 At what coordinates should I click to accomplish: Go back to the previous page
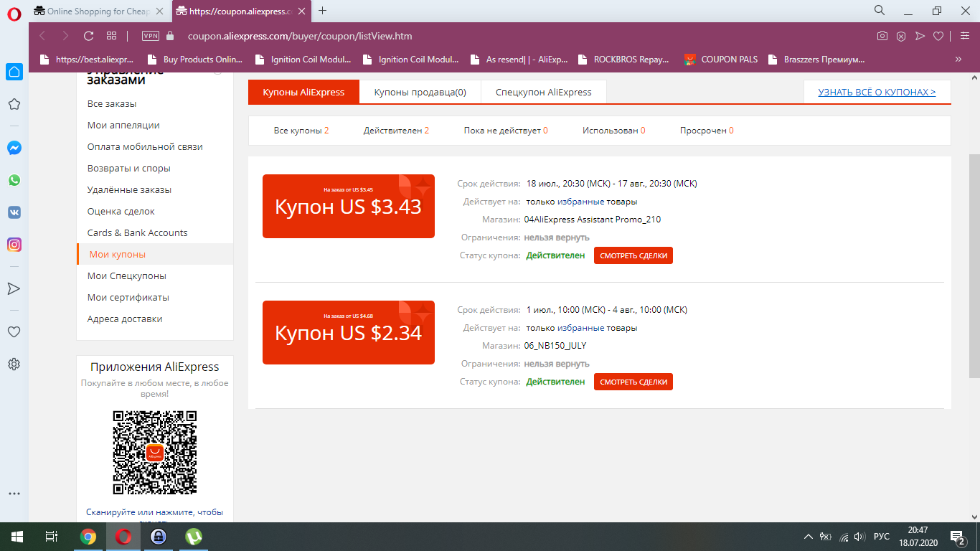pos(42,36)
